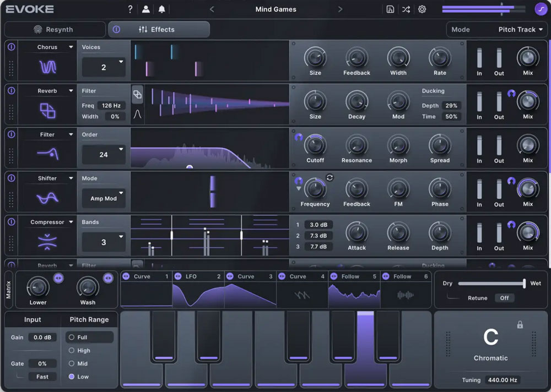The height and width of the screenshot is (392, 551).
Task: Click the help question mark icon
Action: click(x=130, y=9)
